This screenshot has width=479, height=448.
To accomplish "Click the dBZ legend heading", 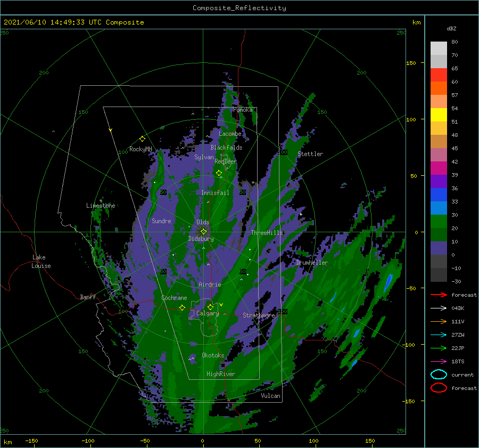I will pyautogui.click(x=451, y=28).
